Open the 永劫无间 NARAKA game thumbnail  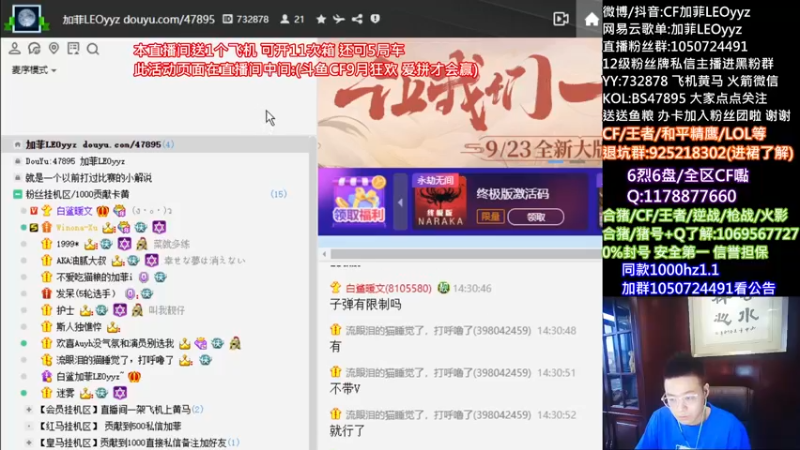pos(440,202)
